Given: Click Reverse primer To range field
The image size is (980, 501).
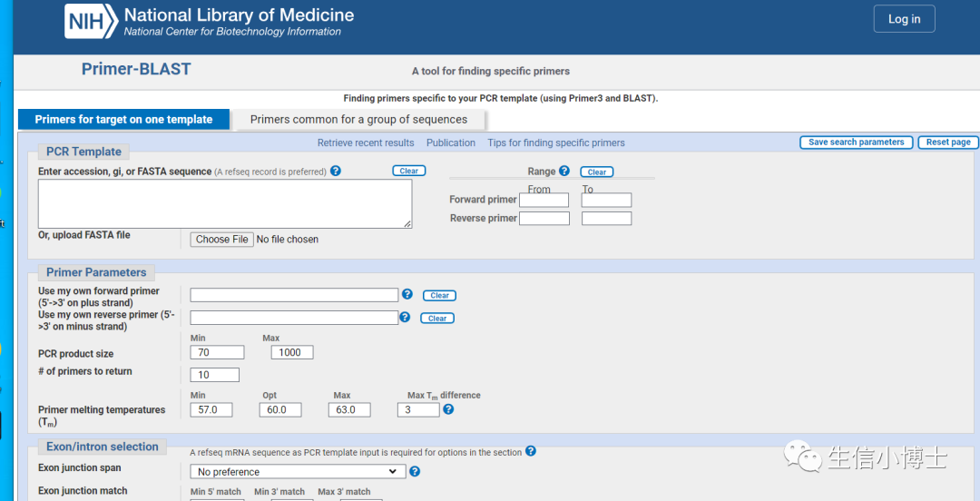Looking at the screenshot, I should (606, 219).
